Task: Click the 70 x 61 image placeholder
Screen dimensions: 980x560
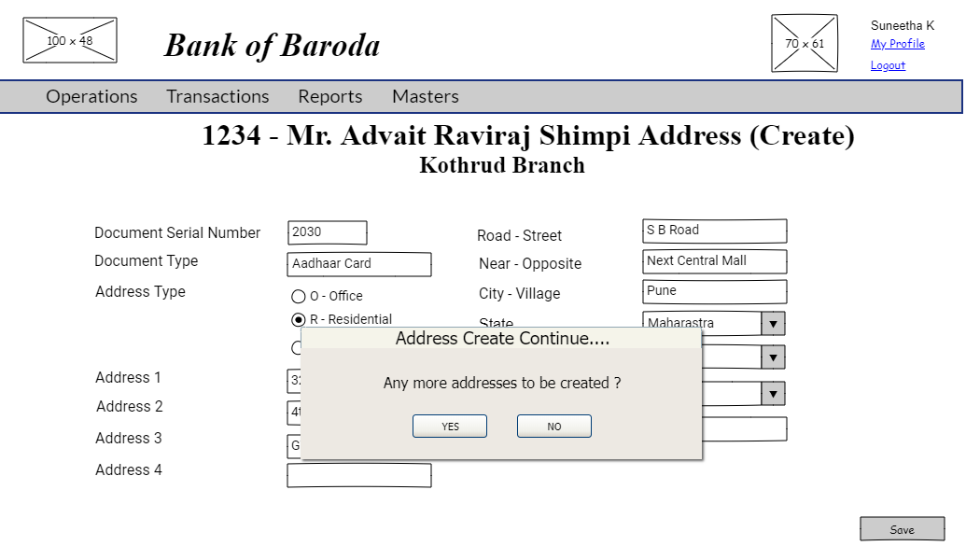Action: point(804,43)
